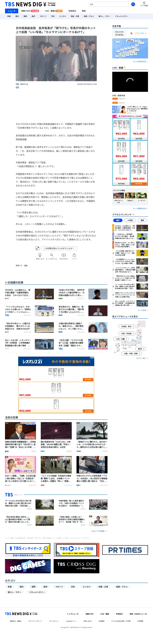Open エリア一覧へ link

point(142,358)
